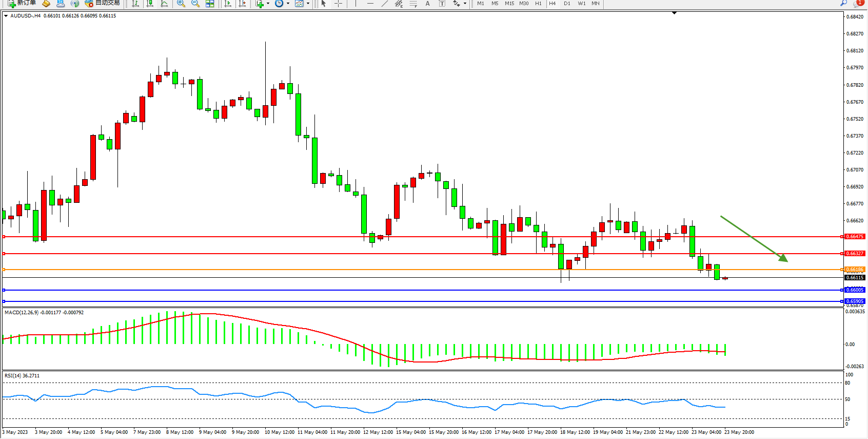The image size is (868, 439).
Task: Select the Tile Windows icon
Action: pos(210,4)
